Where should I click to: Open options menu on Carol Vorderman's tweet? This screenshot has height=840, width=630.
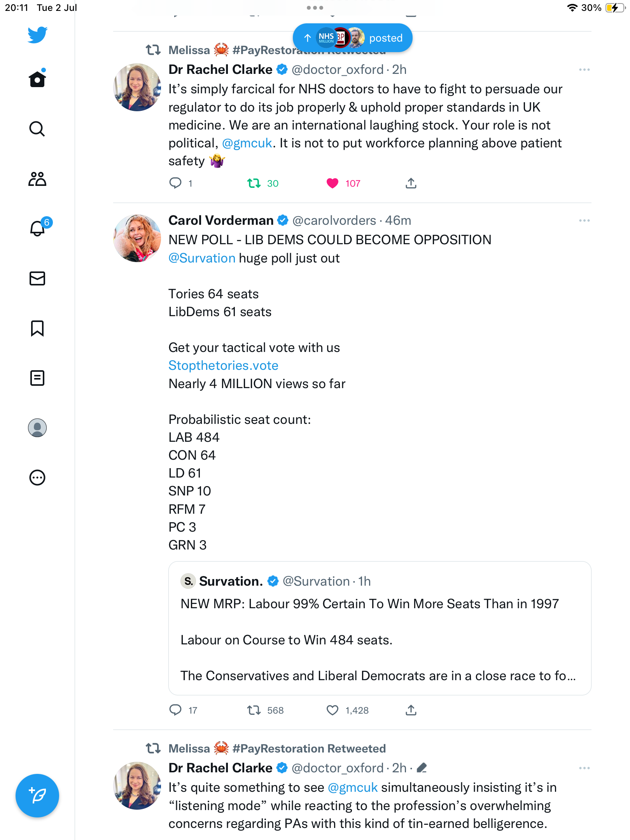point(584,220)
